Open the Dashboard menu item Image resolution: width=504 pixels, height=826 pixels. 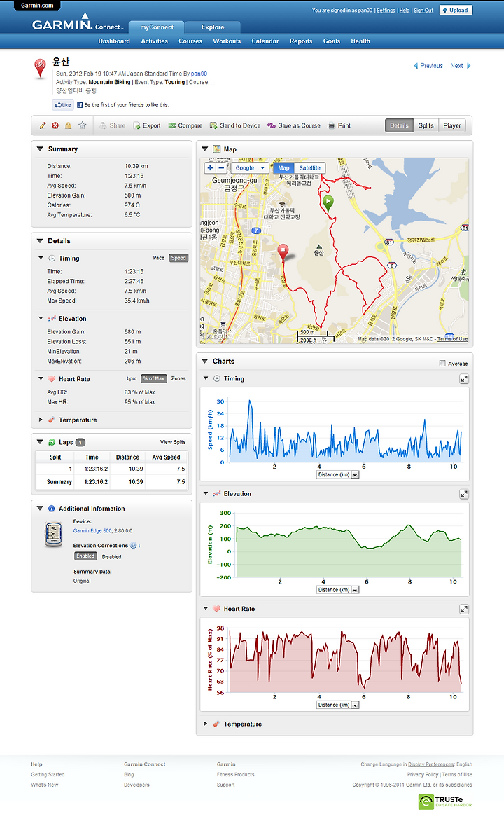[x=114, y=41]
